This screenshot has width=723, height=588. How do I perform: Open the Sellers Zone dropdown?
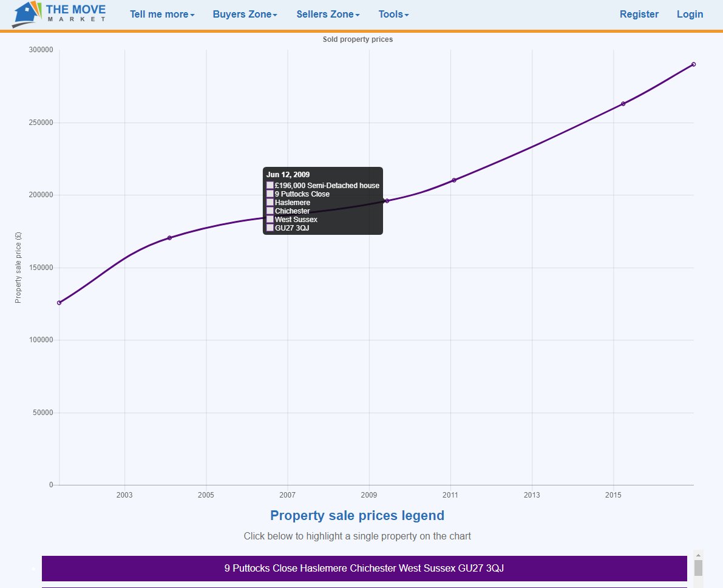(328, 14)
